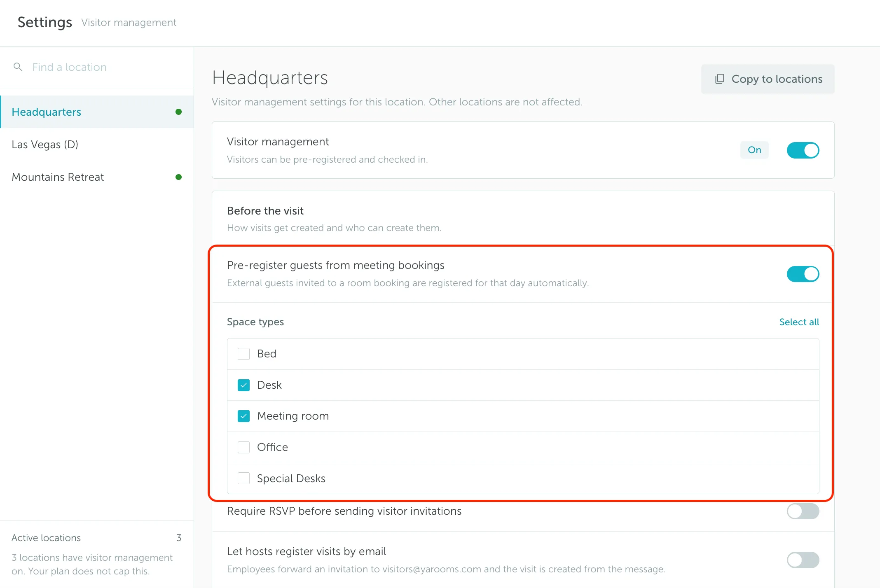Click the copy icon in Copy to locations
Viewport: 880px width, 588px height.
click(x=719, y=79)
